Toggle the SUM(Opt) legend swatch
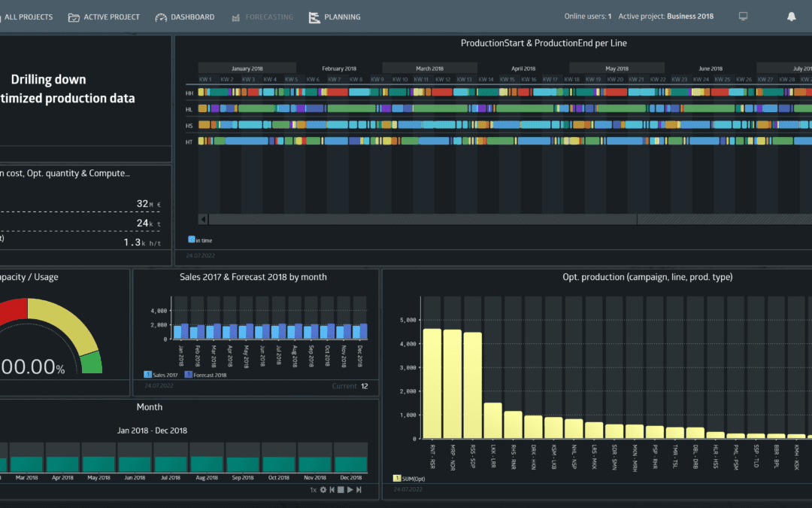The width and height of the screenshot is (812, 508). click(397, 478)
